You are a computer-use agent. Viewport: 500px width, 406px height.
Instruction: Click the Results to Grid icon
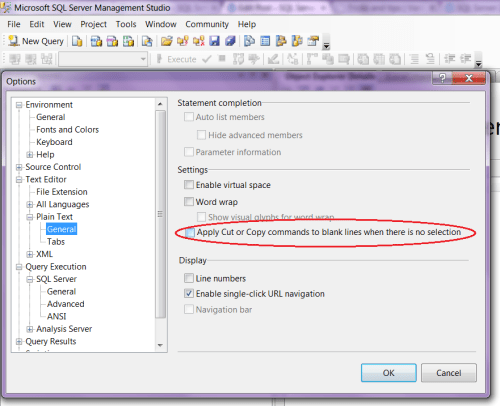(379, 59)
